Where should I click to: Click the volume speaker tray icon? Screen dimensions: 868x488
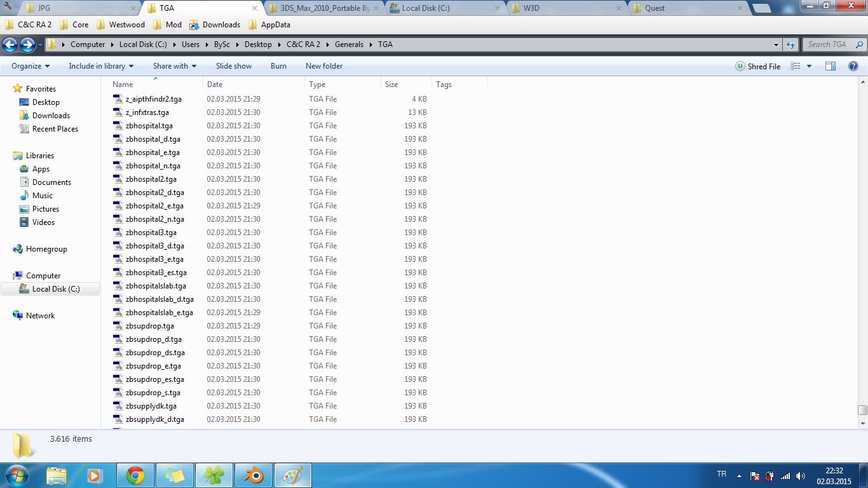tap(801, 475)
